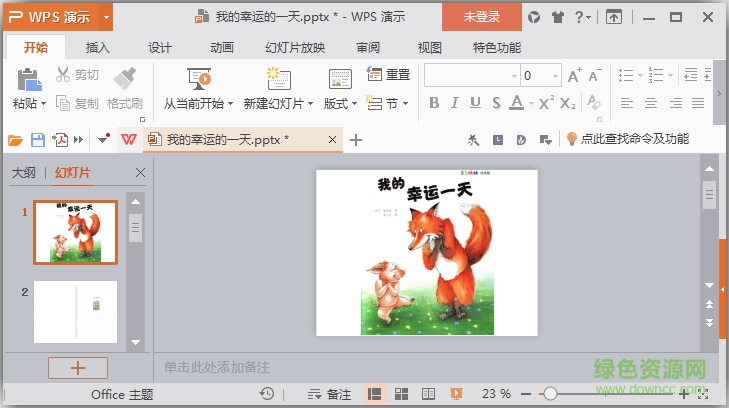Apply font color with A icon

tap(517, 102)
